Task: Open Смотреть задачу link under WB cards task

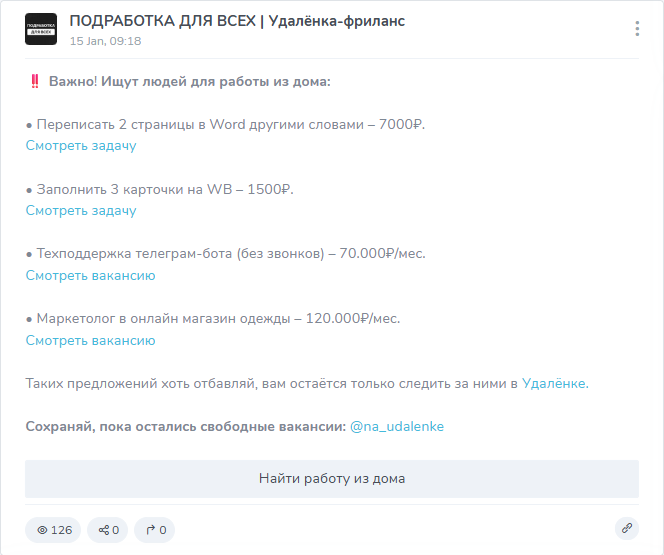Action: (81, 210)
